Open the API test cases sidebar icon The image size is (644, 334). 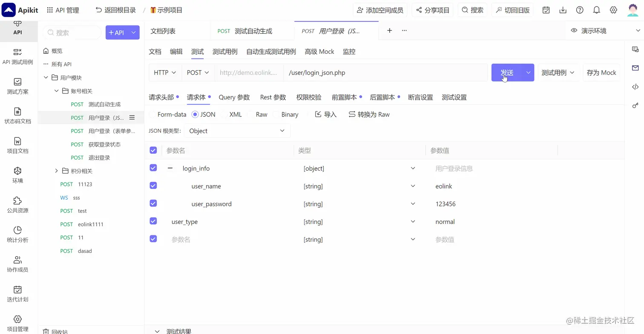tap(17, 52)
